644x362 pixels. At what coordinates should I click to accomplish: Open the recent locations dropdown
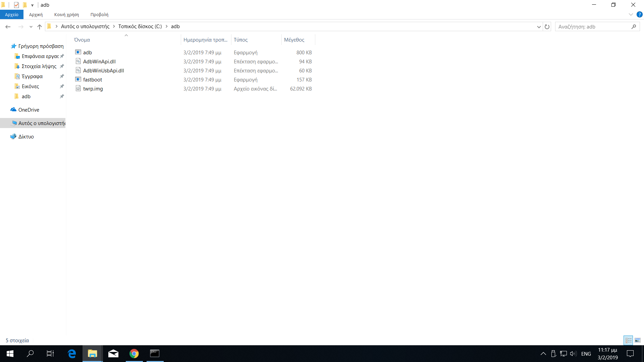31,26
